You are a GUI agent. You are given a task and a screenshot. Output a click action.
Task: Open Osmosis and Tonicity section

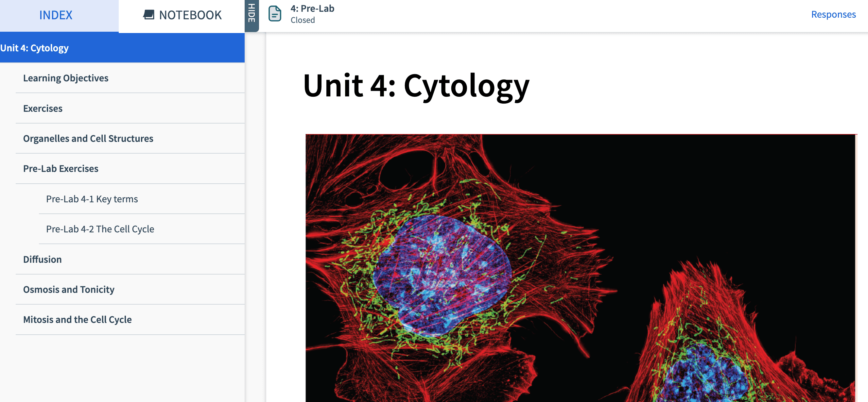click(x=130, y=290)
